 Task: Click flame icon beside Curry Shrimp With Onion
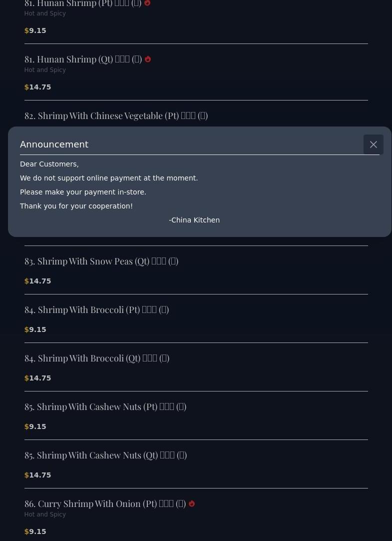click(192, 503)
